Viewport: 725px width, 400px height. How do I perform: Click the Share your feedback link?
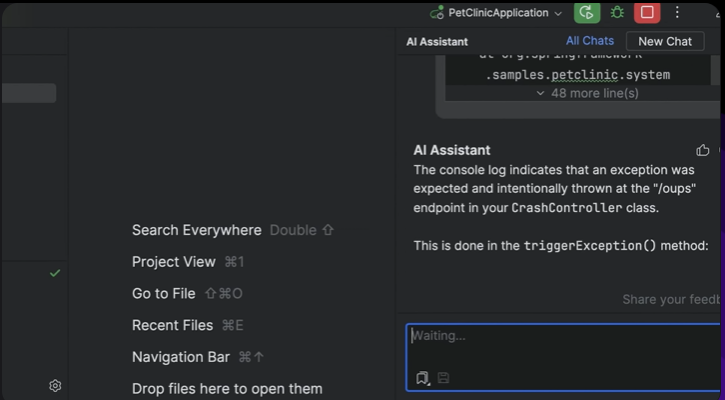point(673,300)
